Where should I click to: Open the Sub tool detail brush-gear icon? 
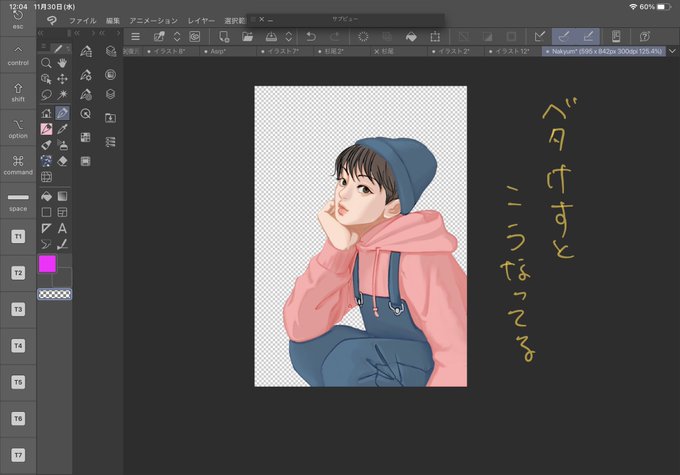86,75
